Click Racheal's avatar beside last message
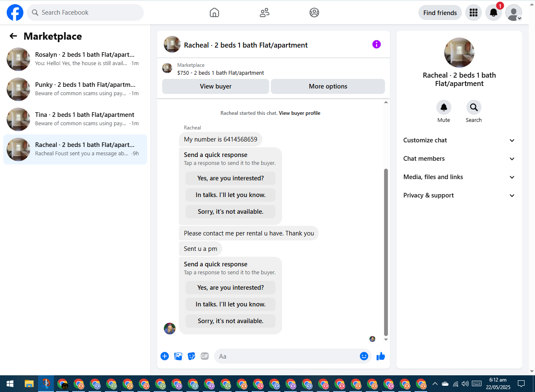Screen dimensions: 535x392 [x=170, y=329]
